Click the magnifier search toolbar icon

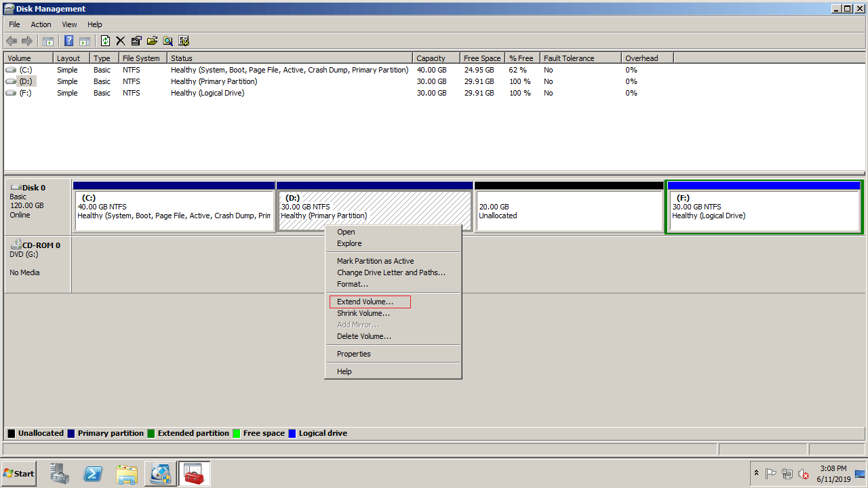click(167, 41)
